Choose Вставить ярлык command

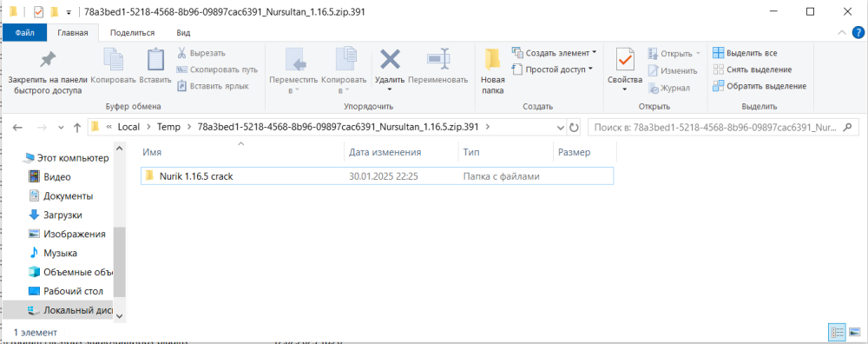click(213, 86)
